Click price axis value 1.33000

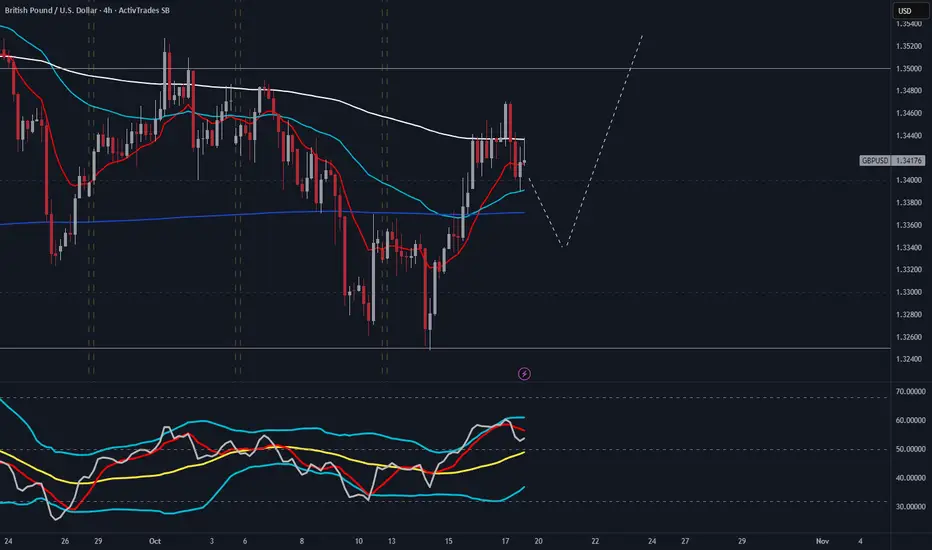909,292
